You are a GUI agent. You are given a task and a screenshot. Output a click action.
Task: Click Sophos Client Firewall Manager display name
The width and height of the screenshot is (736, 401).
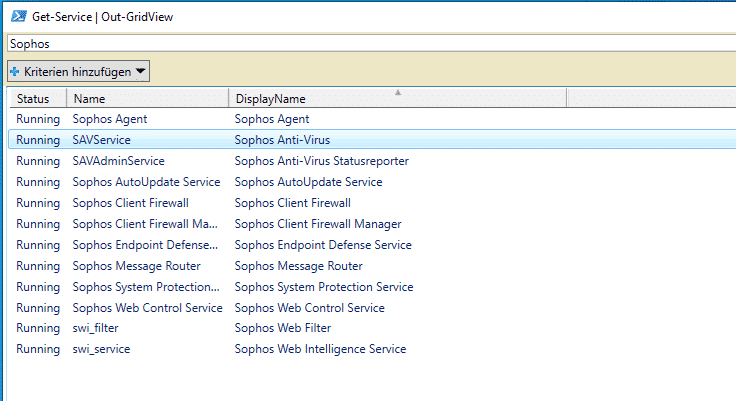point(318,224)
